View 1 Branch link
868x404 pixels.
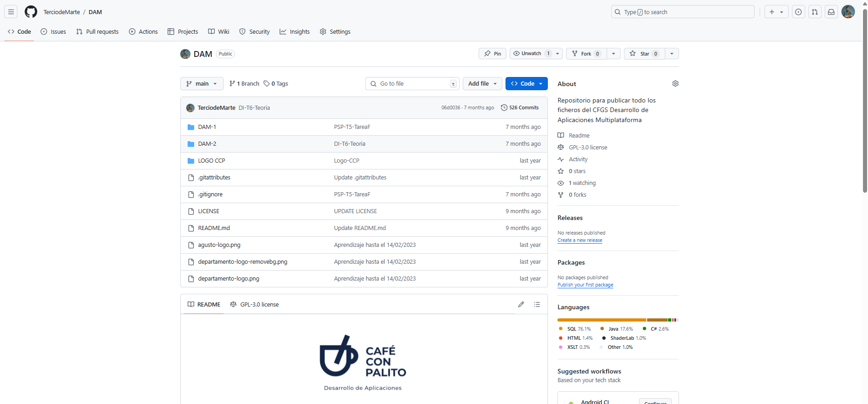point(245,84)
